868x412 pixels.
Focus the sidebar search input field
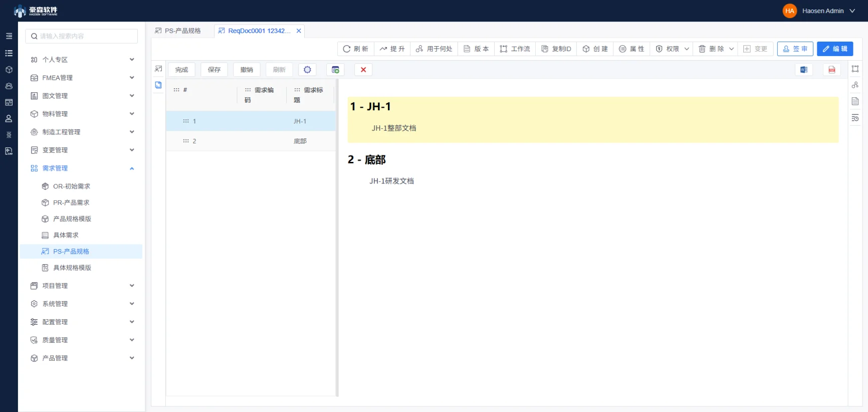pyautogui.click(x=81, y=36)
